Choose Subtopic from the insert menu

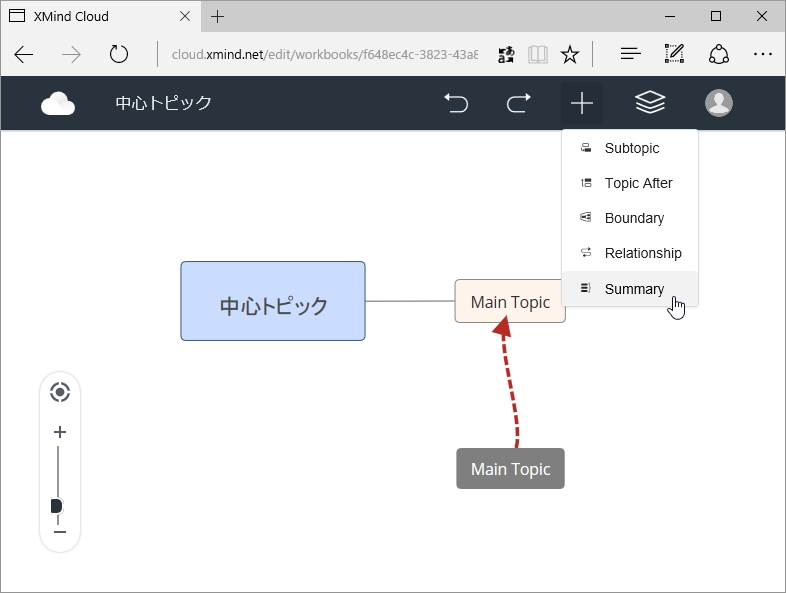pos(630,148)
